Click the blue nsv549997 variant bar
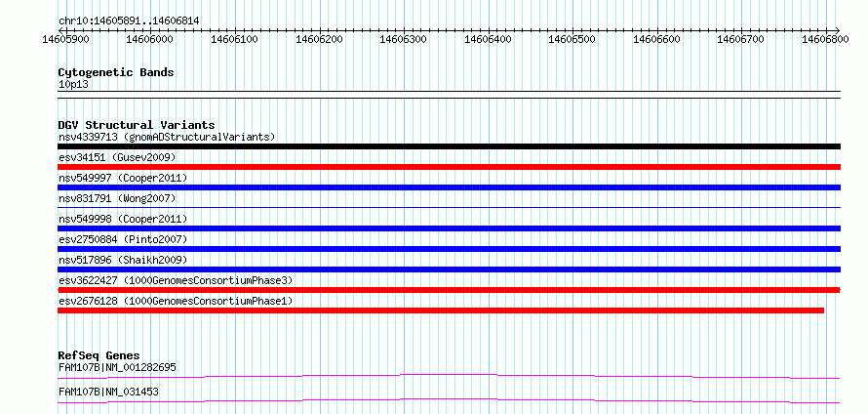868x414 pixels. point(449,187)
